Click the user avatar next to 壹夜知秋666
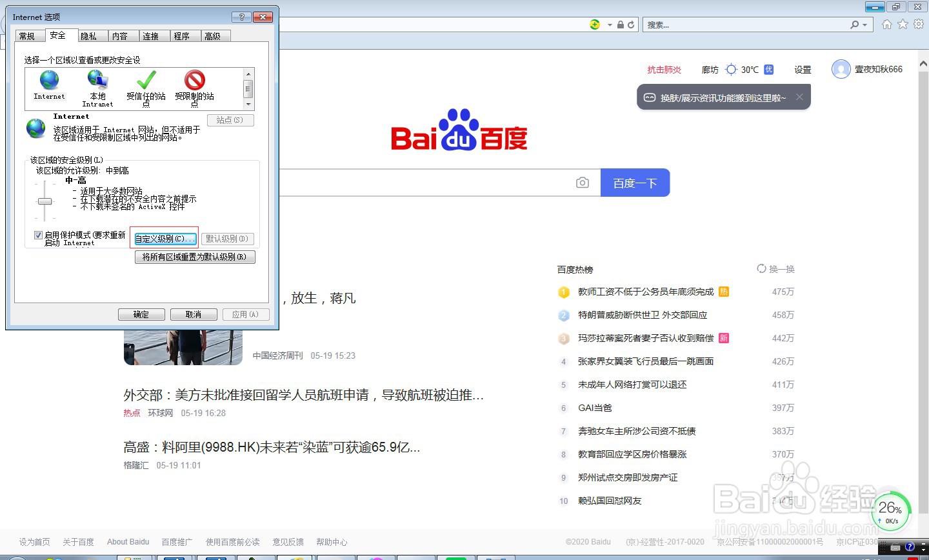Image resolution: width=929 pixels, height=560 pixels. coord(841,69)
